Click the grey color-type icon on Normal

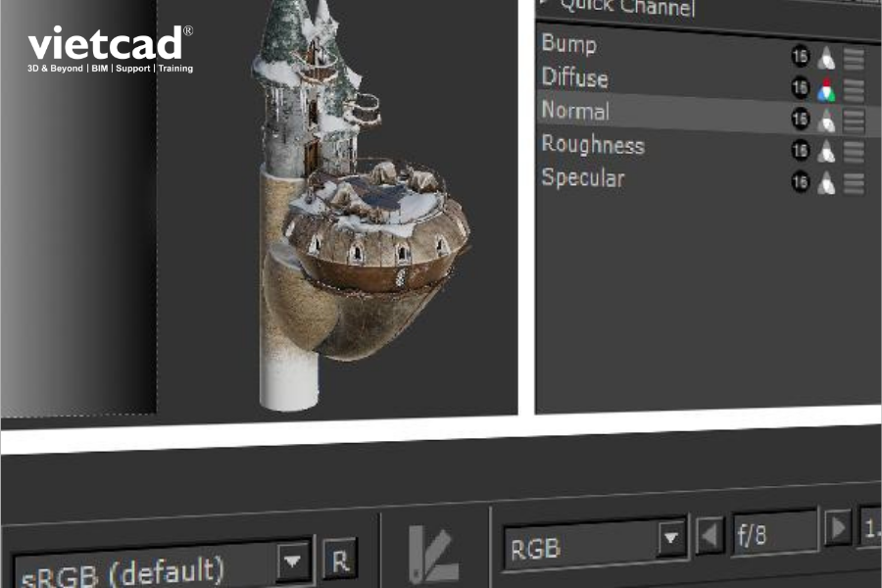[x=826, y=121]
